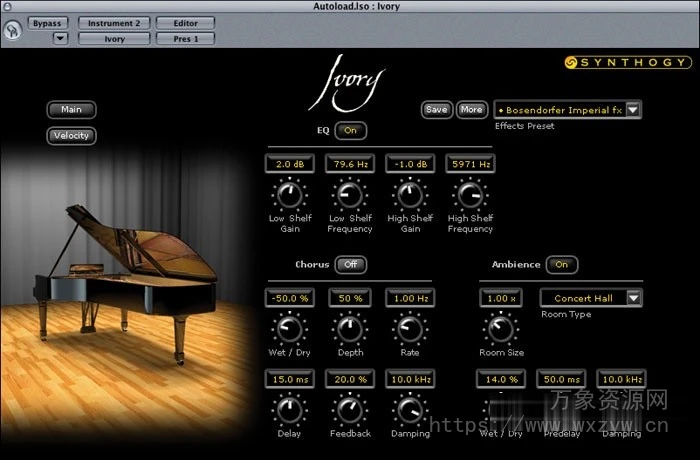The image size is (700, 460).
Task: Open the dropdown arrow below Bypass
Action: coord(60,38)
